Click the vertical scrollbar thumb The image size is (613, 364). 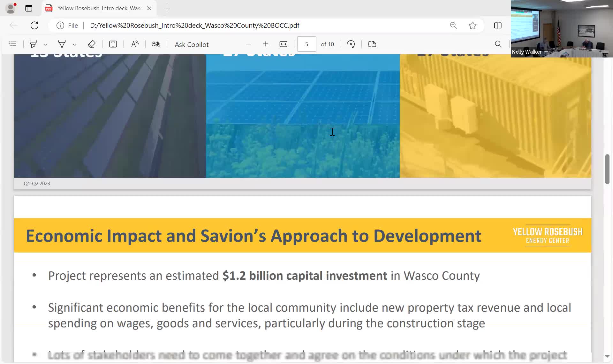(x=607, y=169)
